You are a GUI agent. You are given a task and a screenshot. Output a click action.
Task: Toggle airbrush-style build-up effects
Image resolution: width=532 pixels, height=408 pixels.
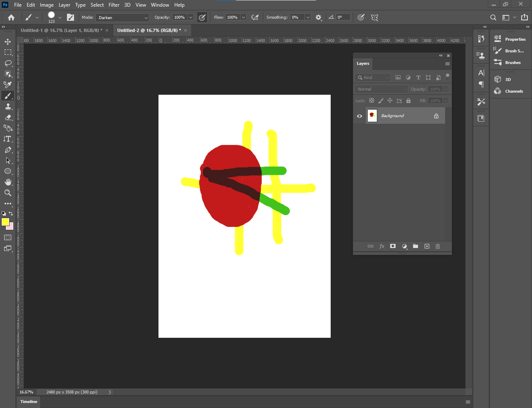255,17
